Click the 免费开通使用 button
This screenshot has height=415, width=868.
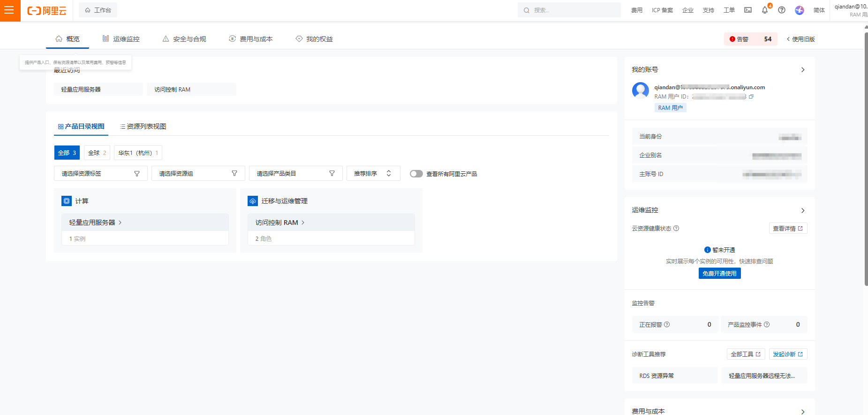point(719,274)
